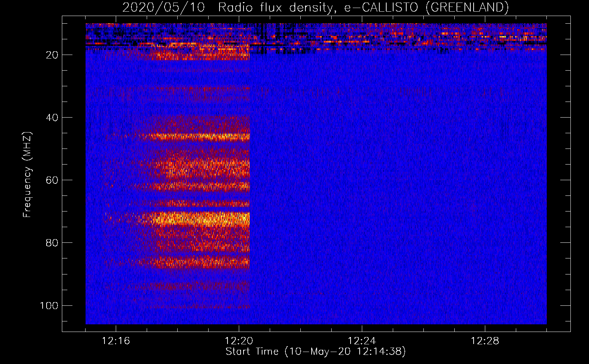This screenshot has height=364, width=589.
Task: Click the 100 frequency tick label
Action: 49,305
